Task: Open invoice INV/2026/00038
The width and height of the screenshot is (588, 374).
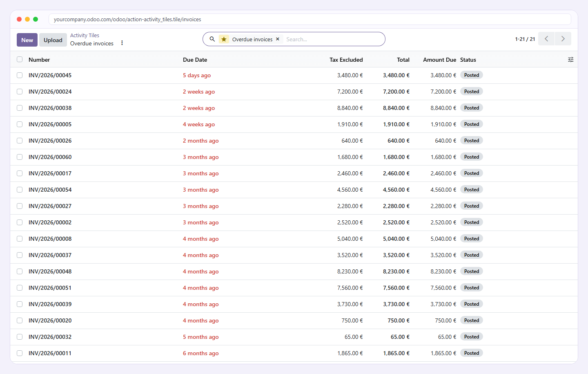Action: tap(50, 108)
